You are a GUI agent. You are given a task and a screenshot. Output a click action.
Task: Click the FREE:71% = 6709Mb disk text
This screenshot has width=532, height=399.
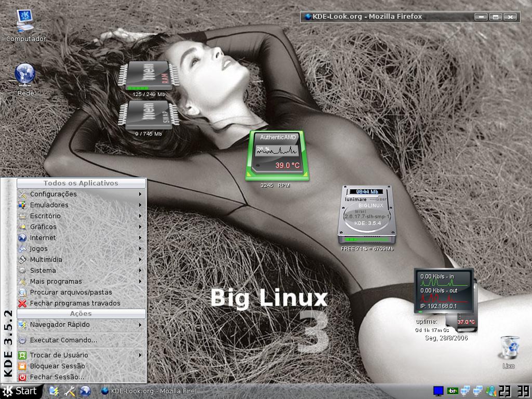pos(367,249)
